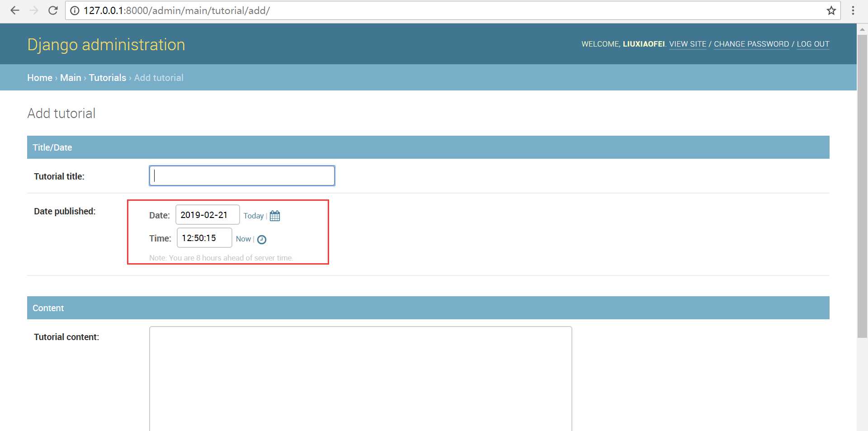Click the server time note text
This screenshot has width=868, height=431.
pyautogui.click(x=221, y=258)
